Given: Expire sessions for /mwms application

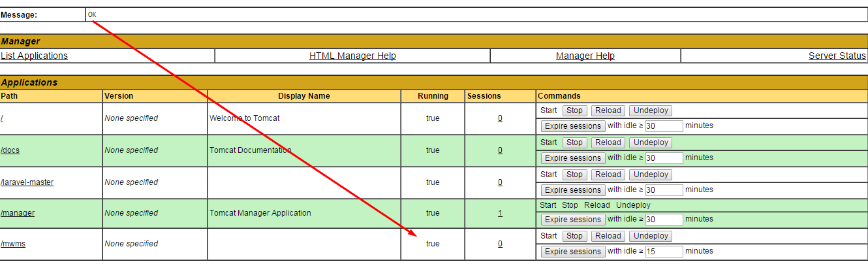Looking at the screenshot, I should point(572,252).
